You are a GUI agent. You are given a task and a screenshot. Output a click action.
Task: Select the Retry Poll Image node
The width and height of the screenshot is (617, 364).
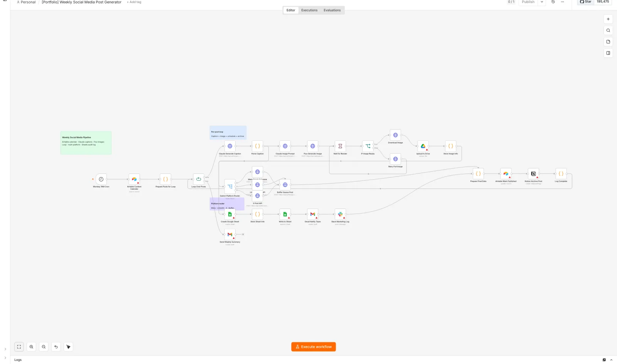(x=395, y=159)
